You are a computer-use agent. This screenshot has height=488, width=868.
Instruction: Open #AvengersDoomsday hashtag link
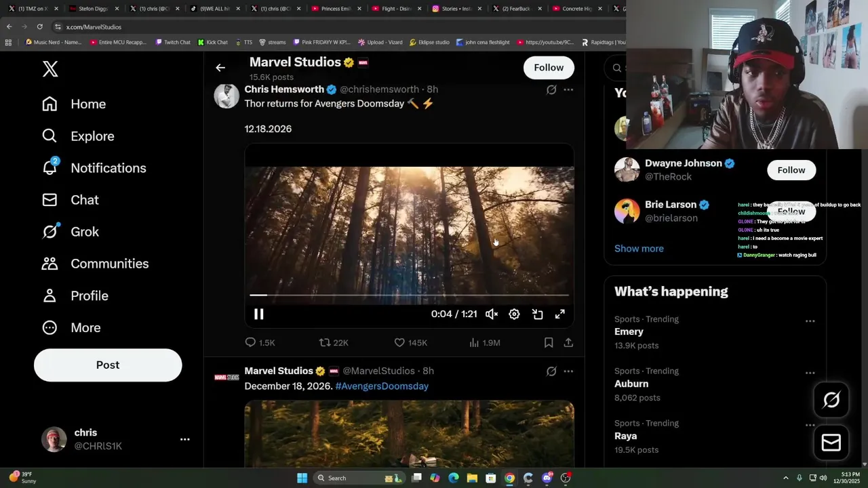coord(382,386)
